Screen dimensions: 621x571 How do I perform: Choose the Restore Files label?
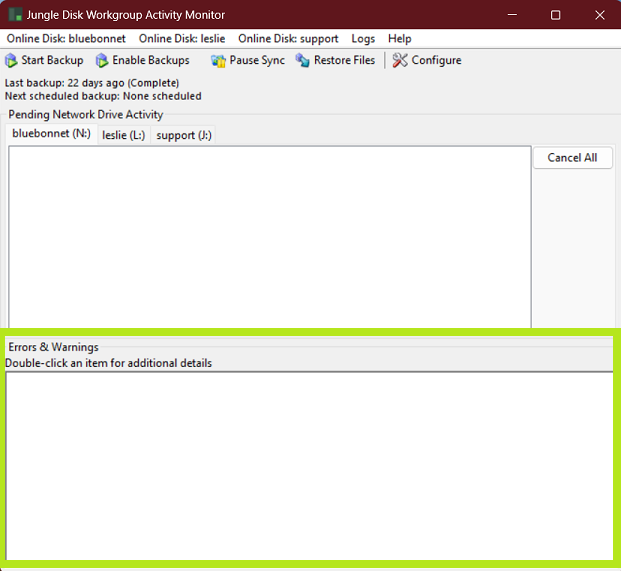(x=344, y=60)
